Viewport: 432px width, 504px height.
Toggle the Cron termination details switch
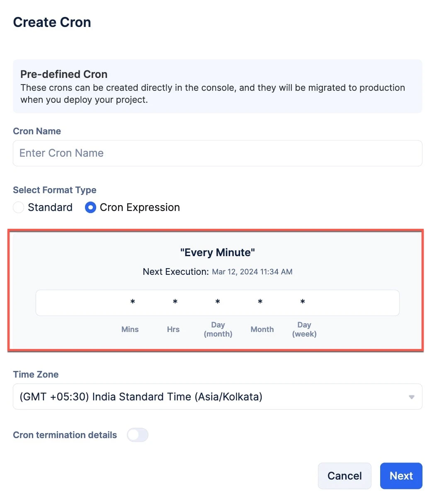point(138,435)
